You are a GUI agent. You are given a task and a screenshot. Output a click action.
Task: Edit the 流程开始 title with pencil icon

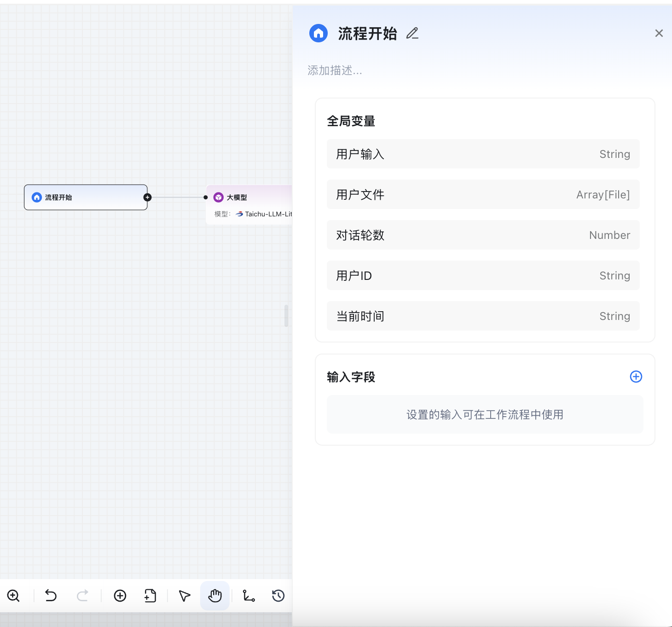tap(412, 33)
